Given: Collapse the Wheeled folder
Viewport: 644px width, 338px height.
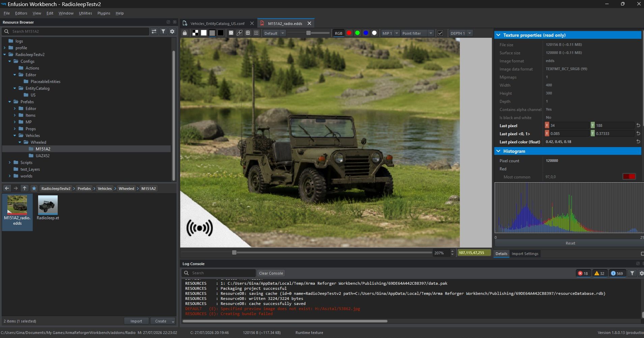Looking at the screenshot, I should 20,142.
